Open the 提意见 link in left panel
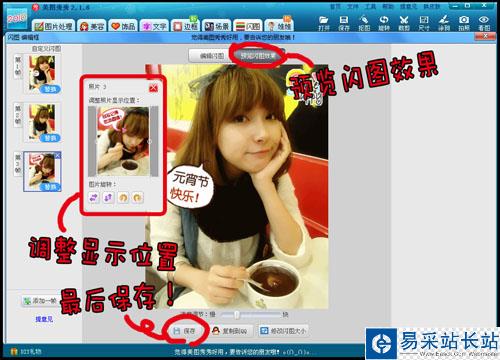This screenshot has width=500, height=360. pos(44,319)
